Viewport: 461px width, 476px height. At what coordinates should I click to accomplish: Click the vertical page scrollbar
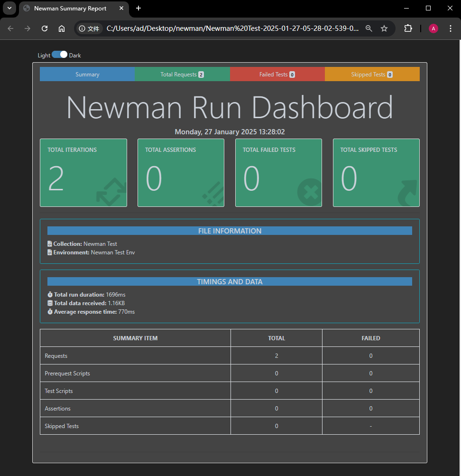[459, 257]
